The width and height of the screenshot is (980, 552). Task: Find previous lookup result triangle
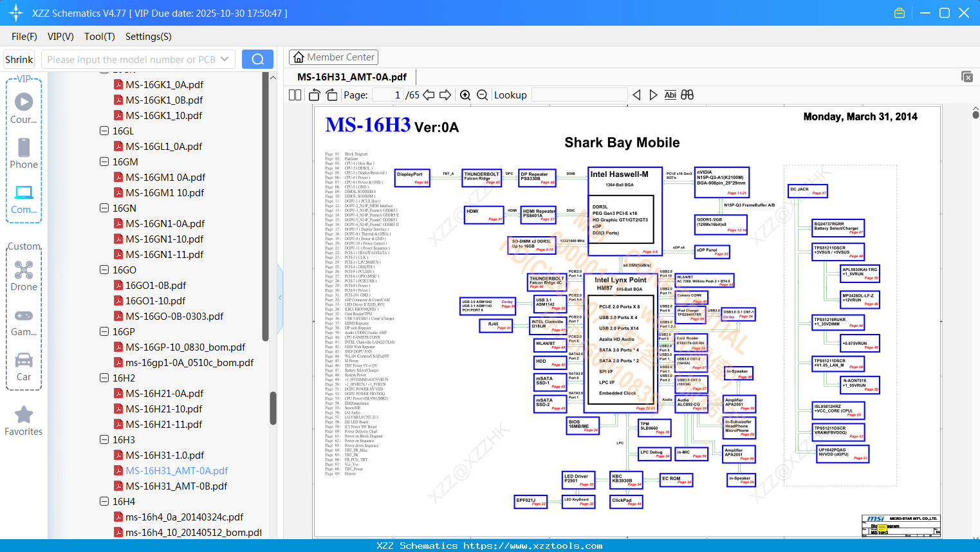pos(636,95)
